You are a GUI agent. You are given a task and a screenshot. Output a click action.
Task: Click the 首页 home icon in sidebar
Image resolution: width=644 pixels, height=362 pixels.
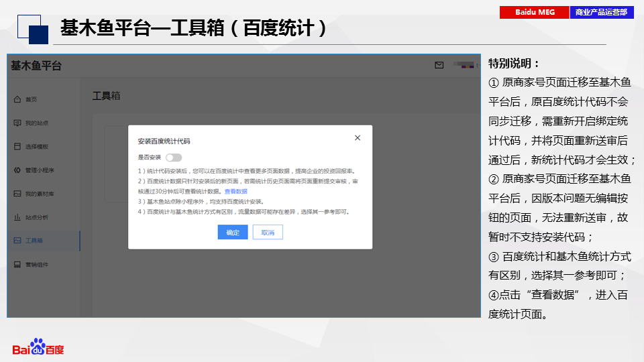coord(17,99)
